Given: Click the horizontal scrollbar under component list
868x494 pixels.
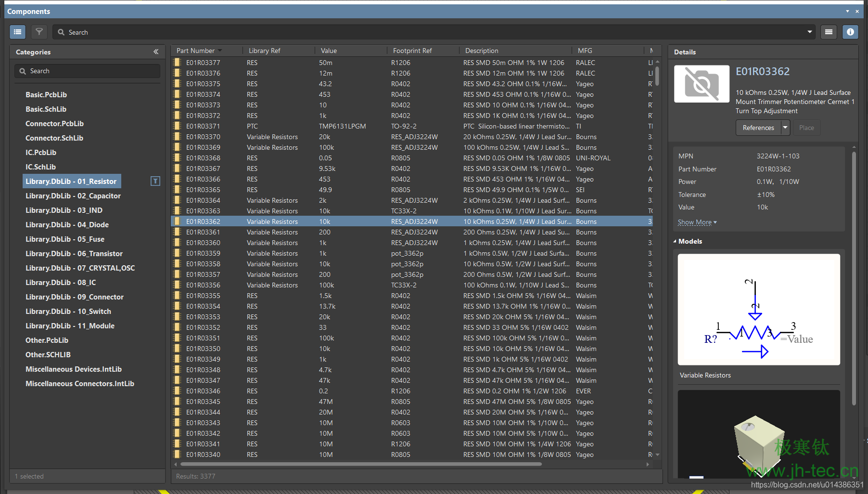Looking at the screenshot, I should click(361, 465).
